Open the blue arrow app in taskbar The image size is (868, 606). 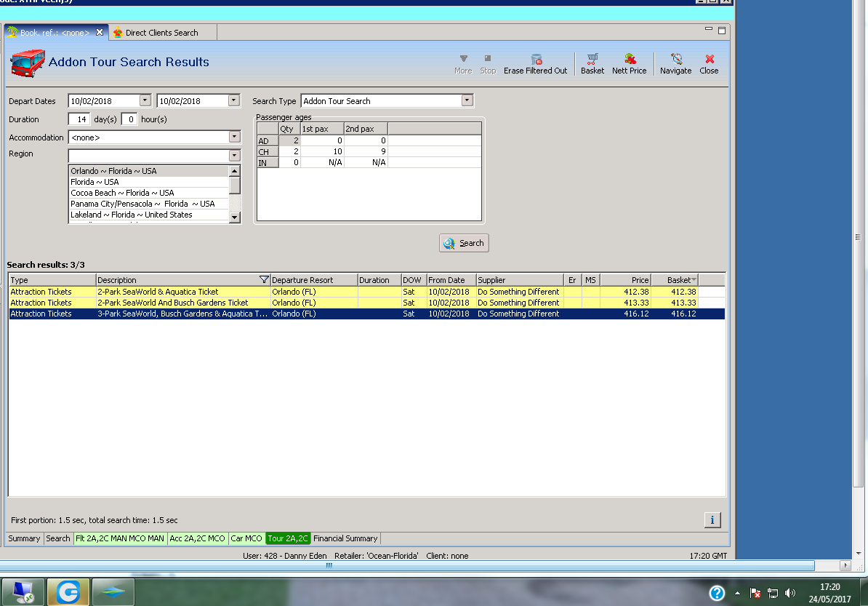113,592
